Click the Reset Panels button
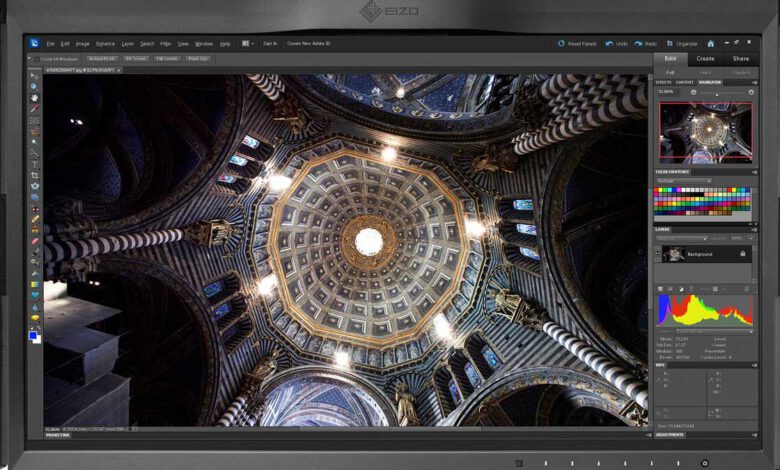 coord(578,44)
